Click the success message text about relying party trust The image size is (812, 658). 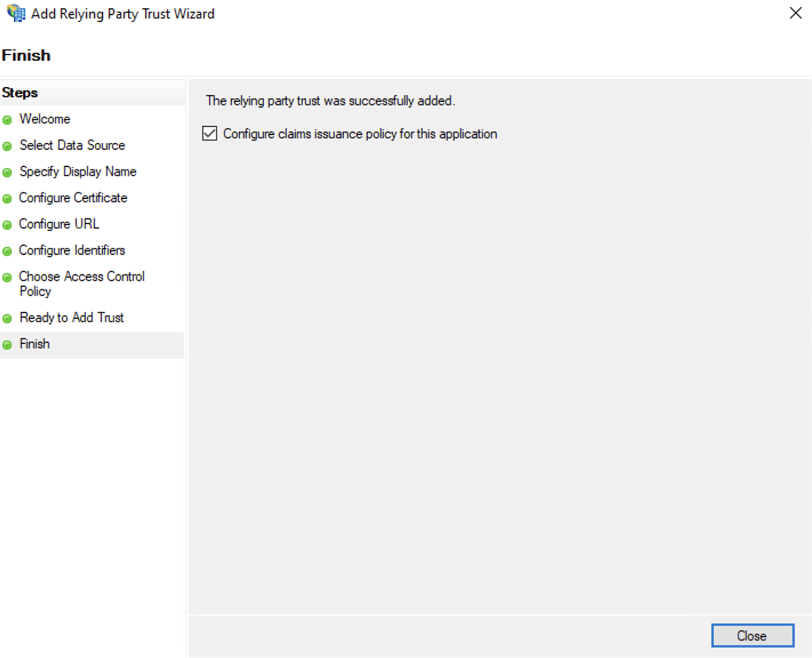click(x=331, y=101)
